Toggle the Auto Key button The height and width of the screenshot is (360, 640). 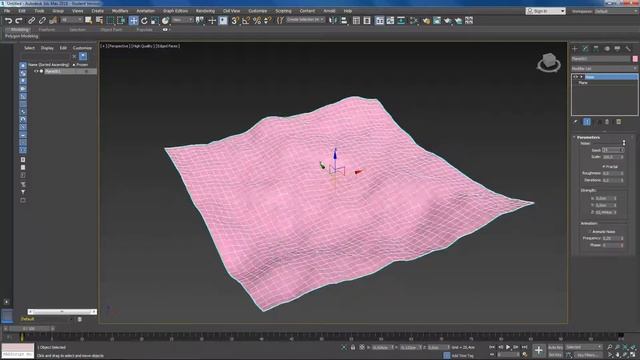click(x=555, y=347)
